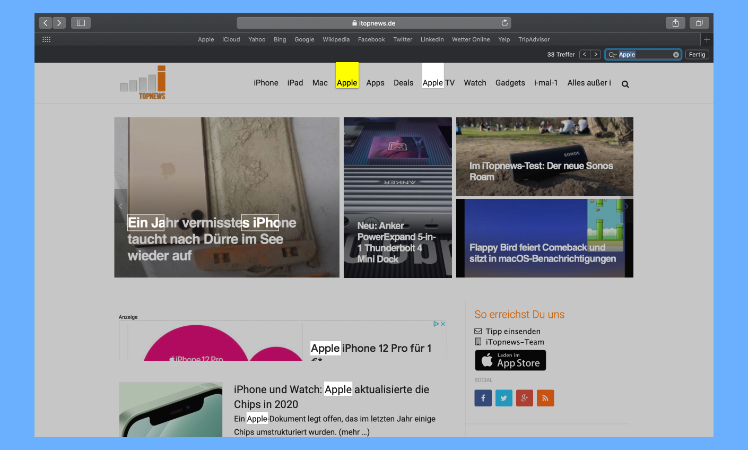Screen dimensions: 748x450
Task: Select the Deals navigation item
Action: [x=403, y=83]
